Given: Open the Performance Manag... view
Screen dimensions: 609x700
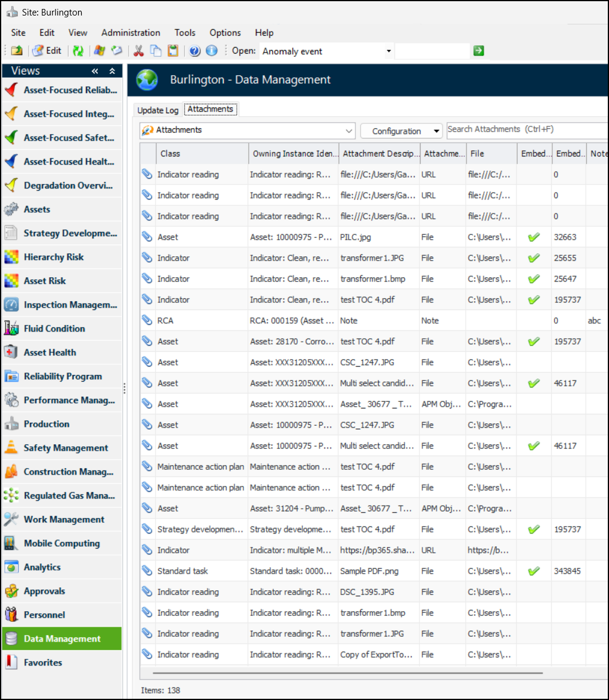Looking at the screenshot, I should point(61,400).
